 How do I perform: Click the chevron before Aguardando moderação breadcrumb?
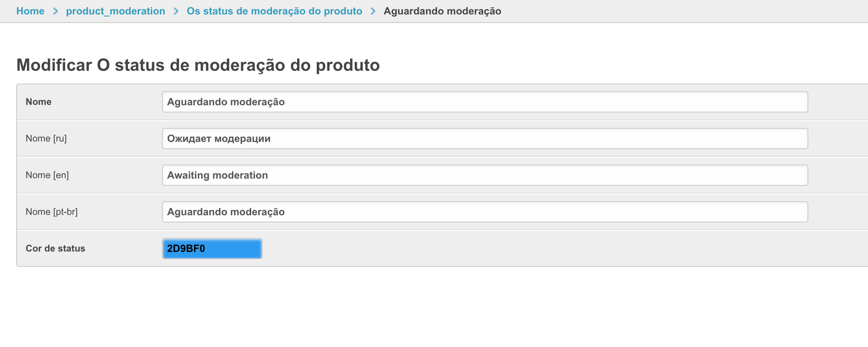373,11
